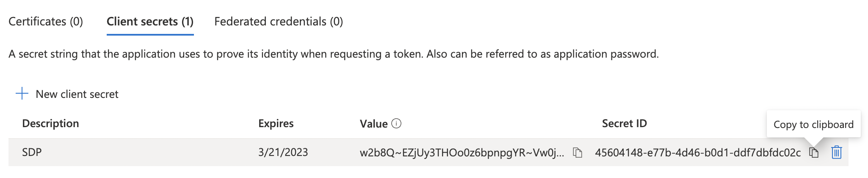This screenshot has width=868, height=178.
Task: Select the Client secrets (1) tab
Action: click(x=150, y=22)
